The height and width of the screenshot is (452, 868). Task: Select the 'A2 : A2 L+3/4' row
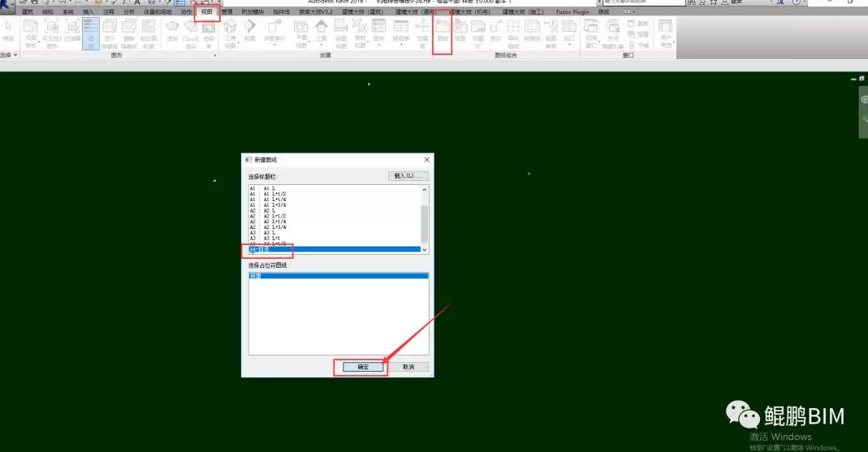pyautogui.click(x=335, y=227)
